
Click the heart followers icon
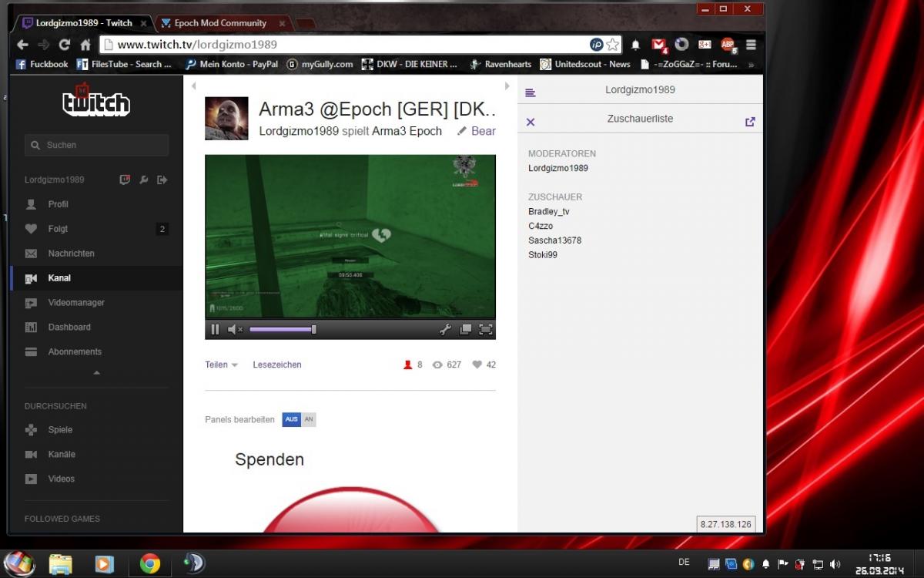click(477, 365)
